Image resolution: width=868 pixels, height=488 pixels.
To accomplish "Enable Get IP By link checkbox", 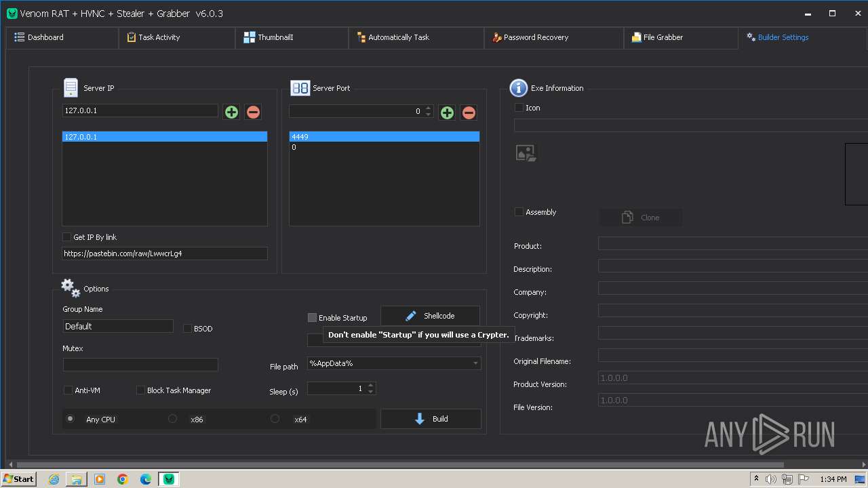I will (x=66, y=237).
